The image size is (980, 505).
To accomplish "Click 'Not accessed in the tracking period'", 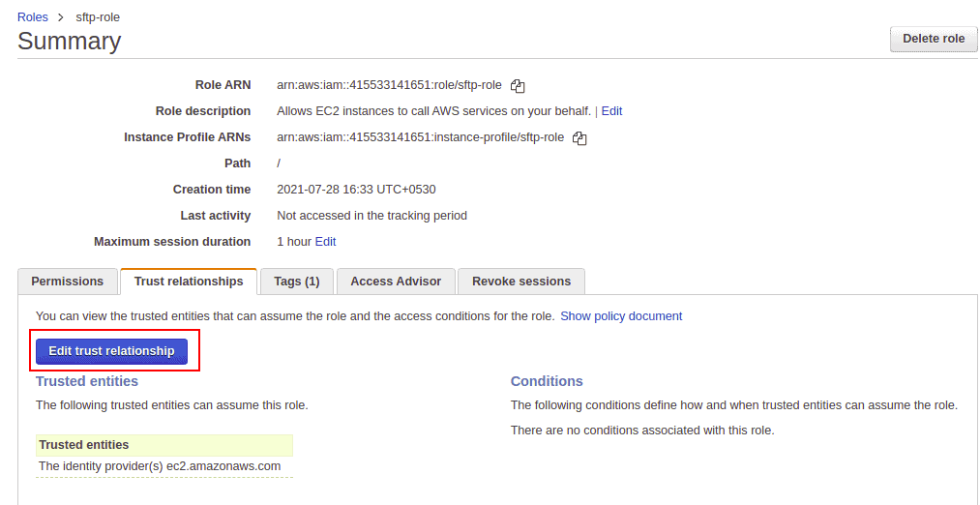I will (x=371, y=216).
